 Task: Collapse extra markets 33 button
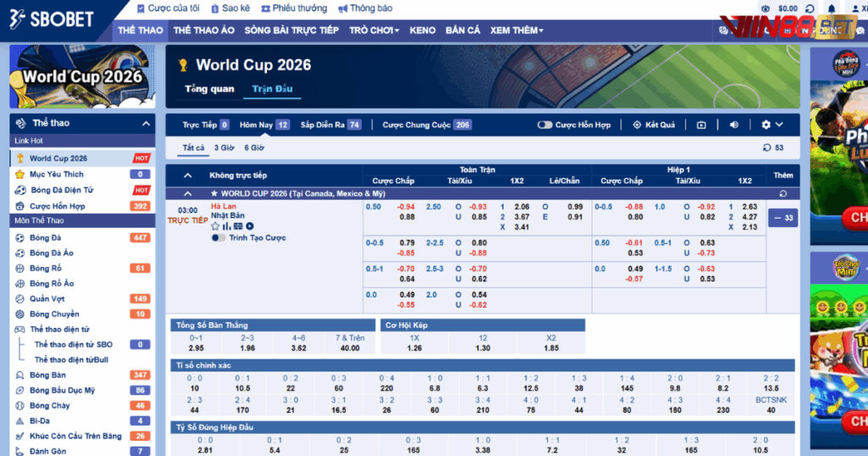click(x=783, y=218)
